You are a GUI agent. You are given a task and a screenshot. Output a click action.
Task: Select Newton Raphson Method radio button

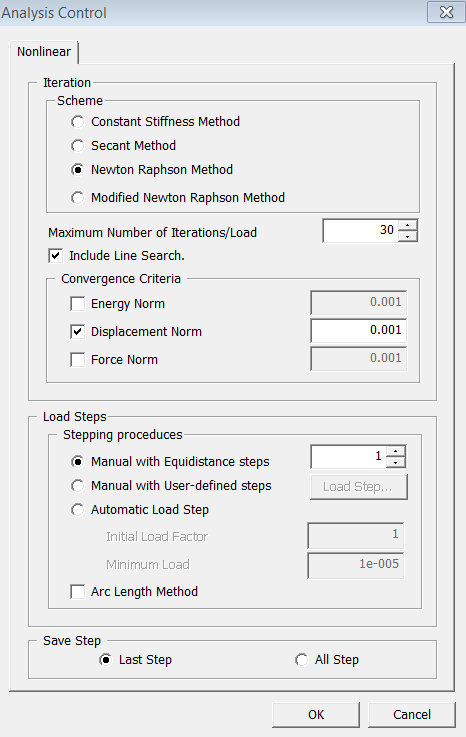(x=78, y=170)
